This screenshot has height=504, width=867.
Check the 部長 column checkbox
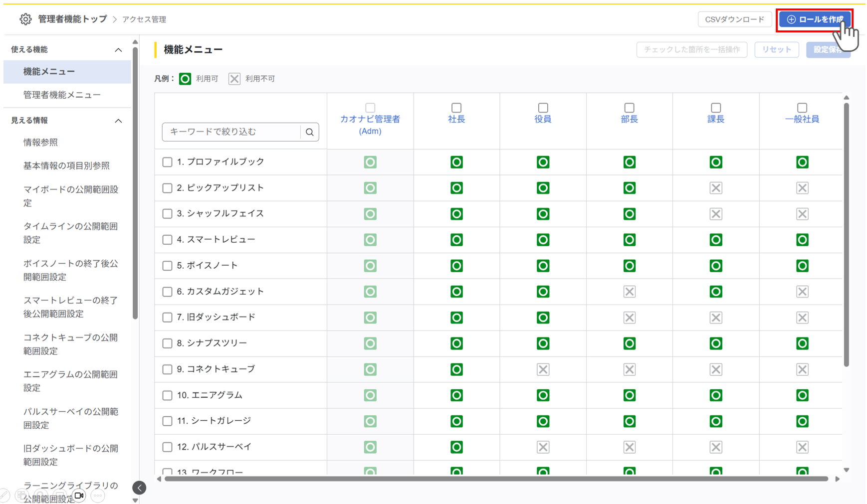point(630,108)
